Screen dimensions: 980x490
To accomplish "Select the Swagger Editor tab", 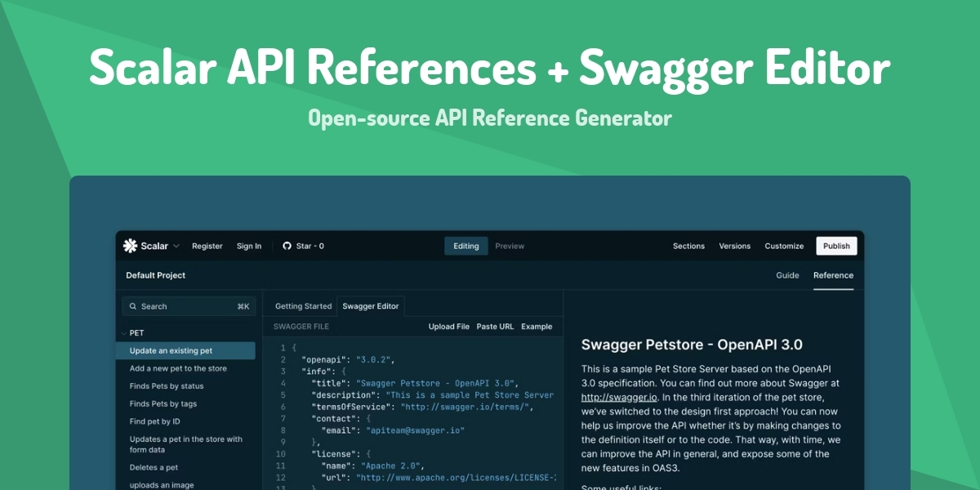I will coord(370,306).
